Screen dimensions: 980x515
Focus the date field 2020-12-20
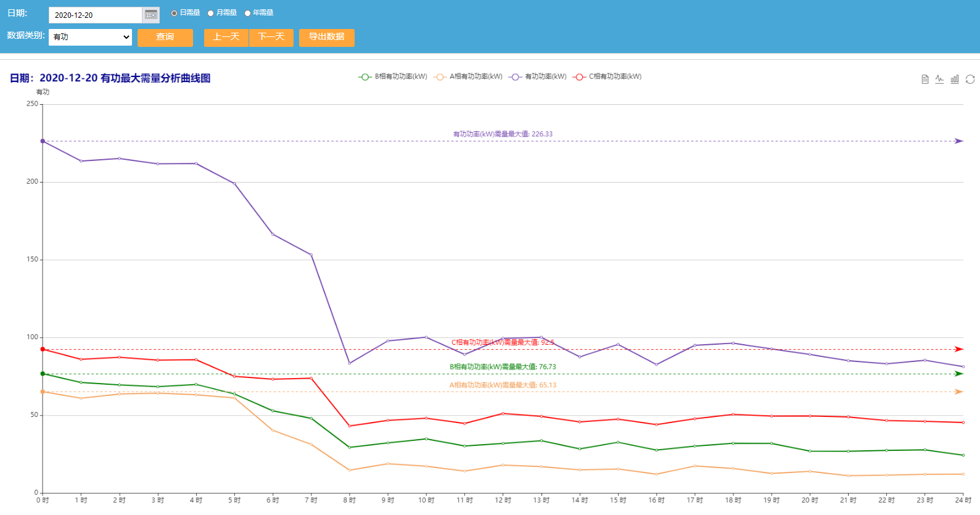[x=96, y=15]
